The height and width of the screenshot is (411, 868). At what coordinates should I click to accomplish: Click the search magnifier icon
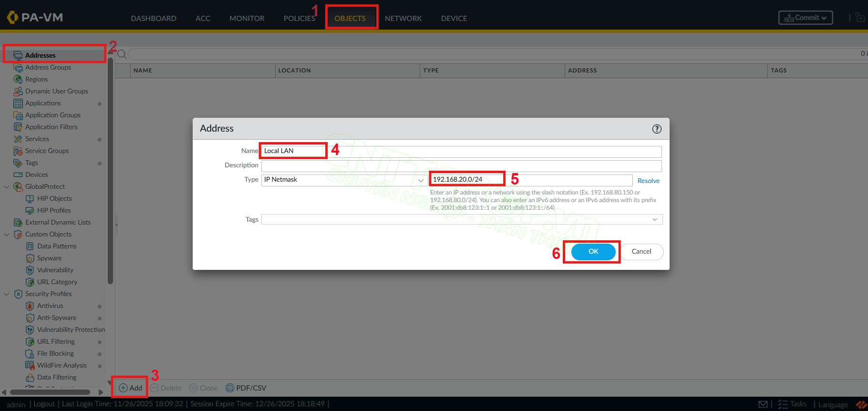(122, 54)
